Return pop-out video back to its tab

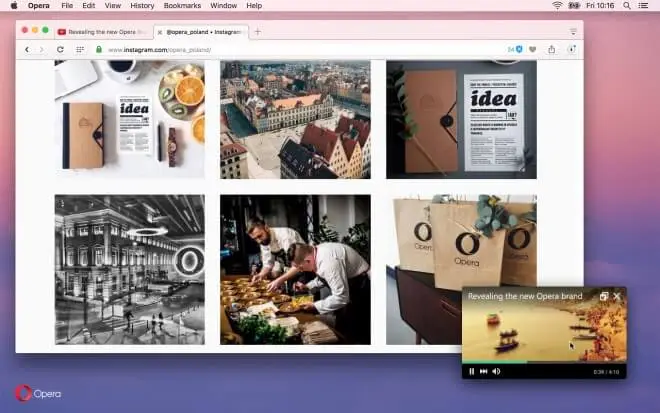(604, 296)
